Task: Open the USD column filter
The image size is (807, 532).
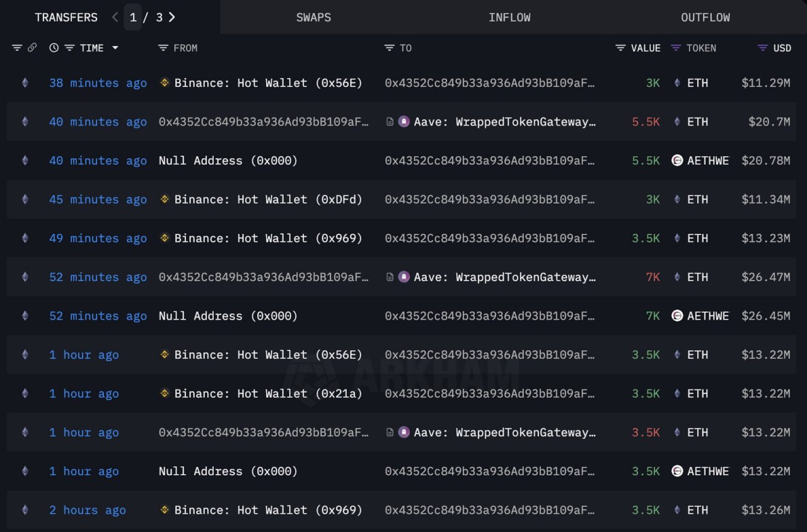Action: point(762,48)
